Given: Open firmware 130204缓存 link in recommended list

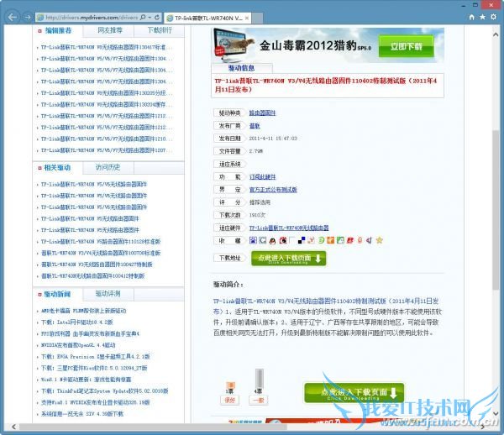Looking at the screenshot, I should (x=107, y=105).
